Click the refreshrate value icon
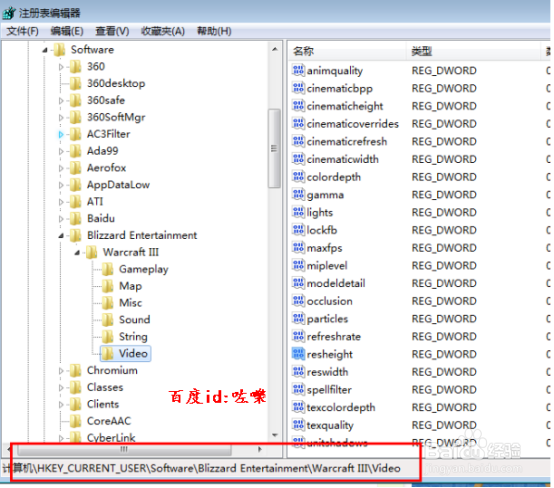This screenshot has height=488, width=554. tap(298, 336)
